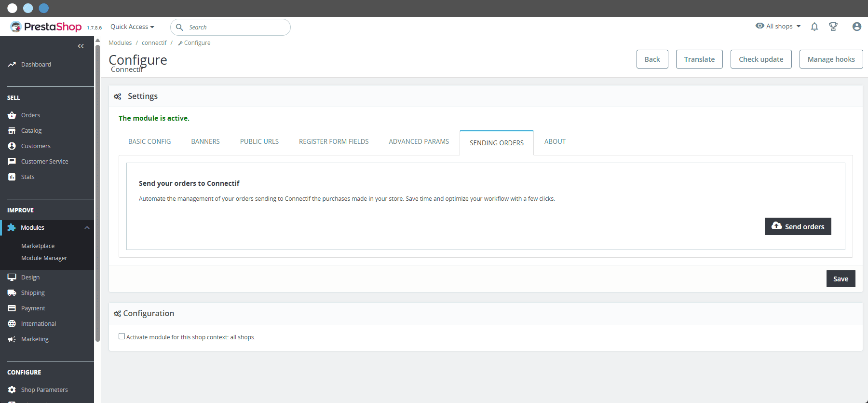Screen dimensions: 868x403
Task: Open the Public URLs tab
Action: coord(259,142)
